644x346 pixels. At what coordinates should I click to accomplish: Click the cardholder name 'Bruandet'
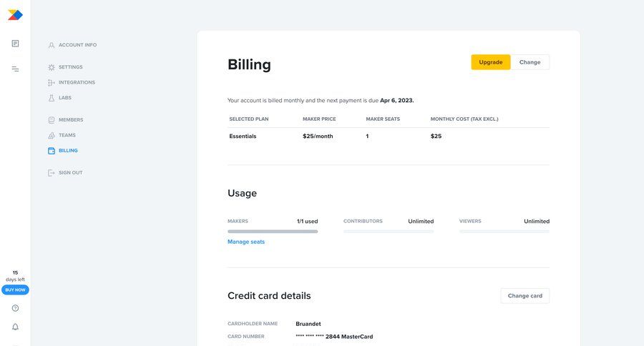tap(308, 324)
